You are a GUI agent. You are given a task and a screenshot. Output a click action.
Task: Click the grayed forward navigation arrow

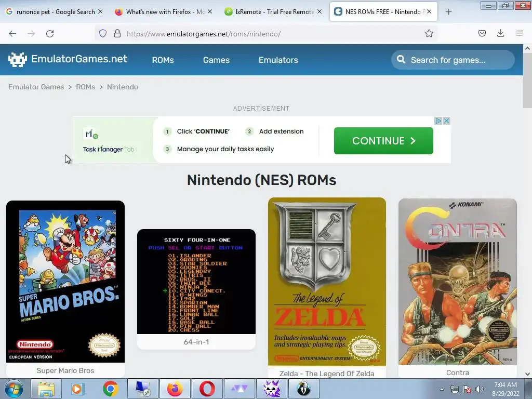click(x=31, y=34)
